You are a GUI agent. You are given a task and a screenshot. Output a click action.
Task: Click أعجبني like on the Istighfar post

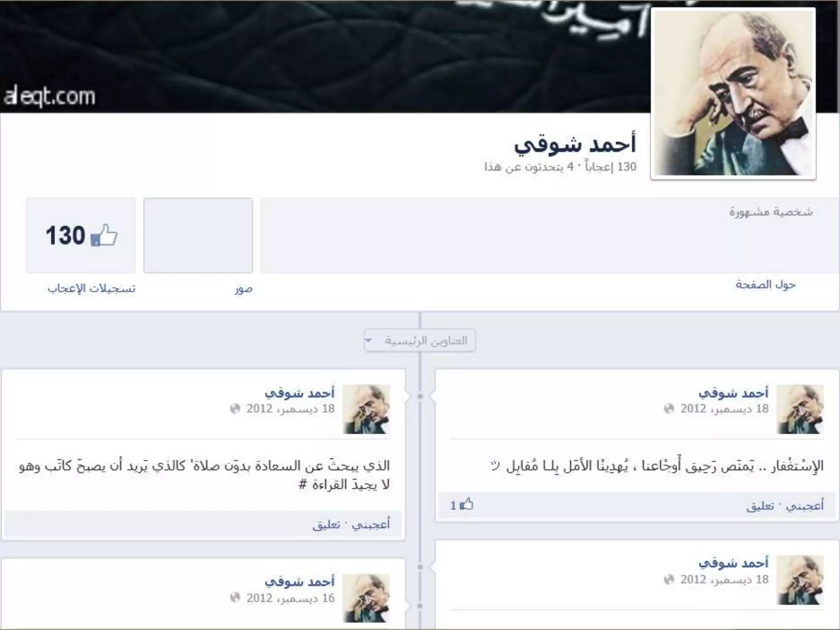[x=805, y=506]
